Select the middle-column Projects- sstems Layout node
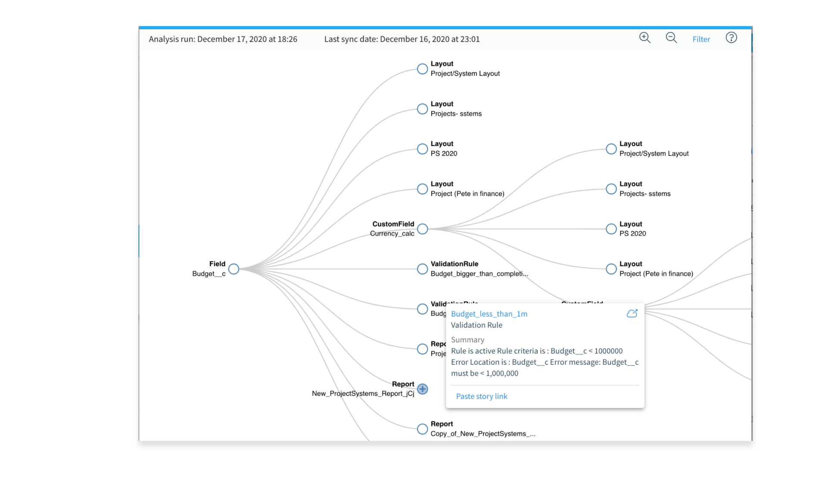This screenshot has width=828, height=504. [423, 109]
